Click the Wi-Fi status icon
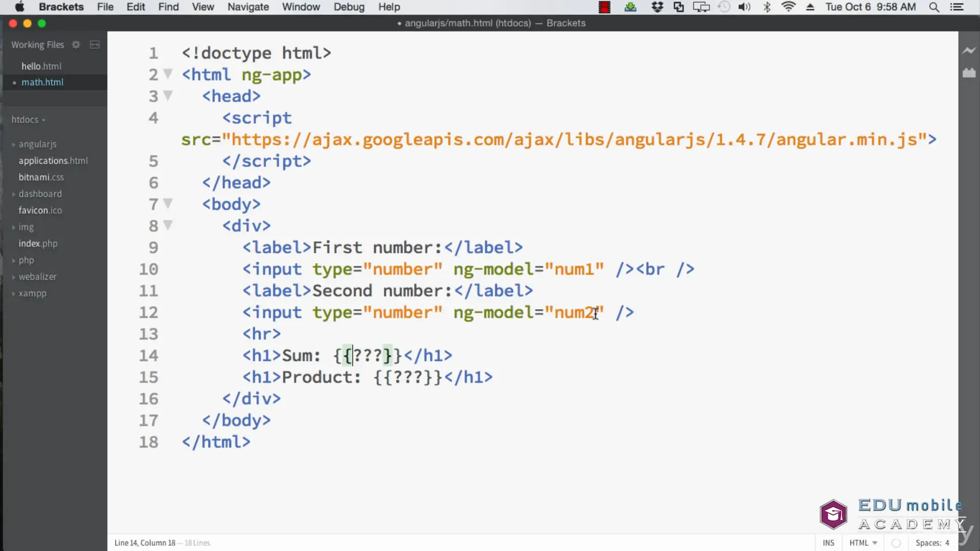The image size is (980, 551). pos(788,7)
